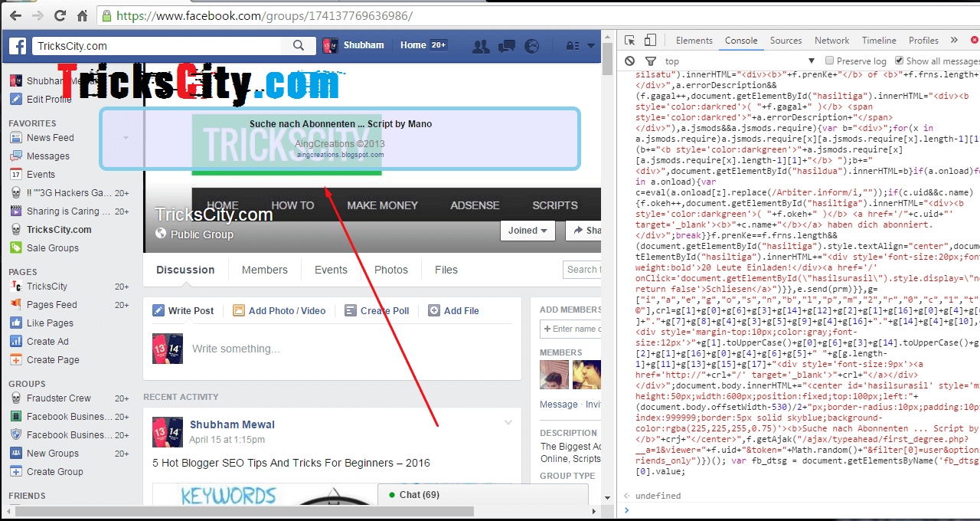Open the friend requests icon in the header
Screen dimensions: 980x521
[481, 46]
